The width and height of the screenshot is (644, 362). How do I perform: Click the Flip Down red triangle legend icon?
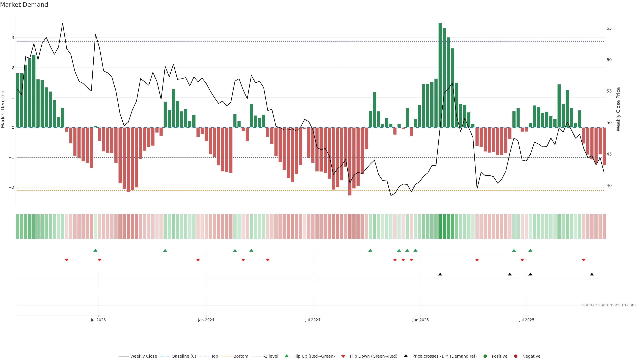[343, 356]
